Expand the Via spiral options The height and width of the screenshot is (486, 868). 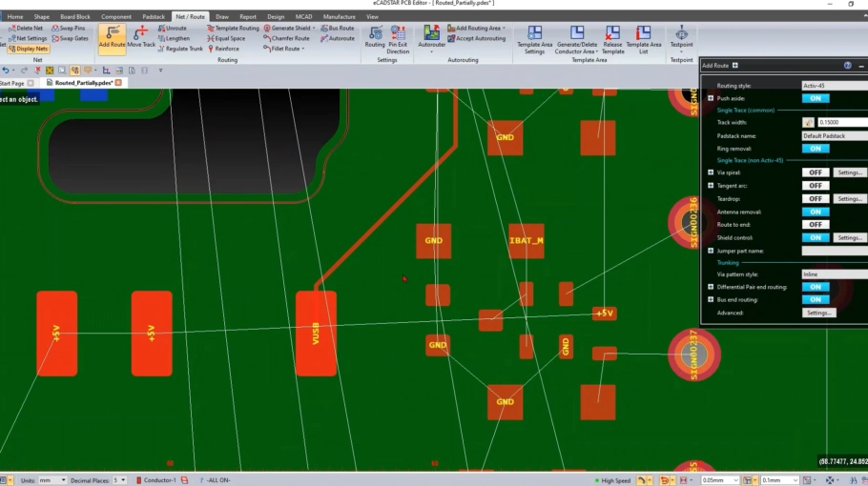tap(711, 172)
